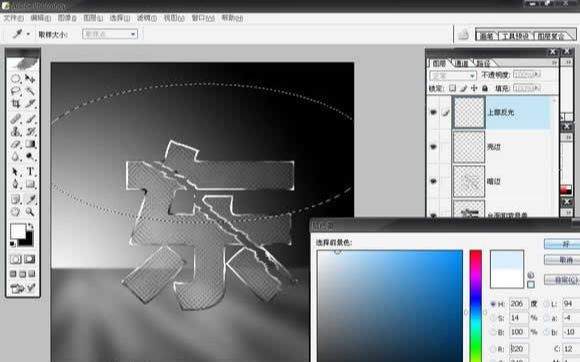Toggle lock layer position

[x=474, y=88]
